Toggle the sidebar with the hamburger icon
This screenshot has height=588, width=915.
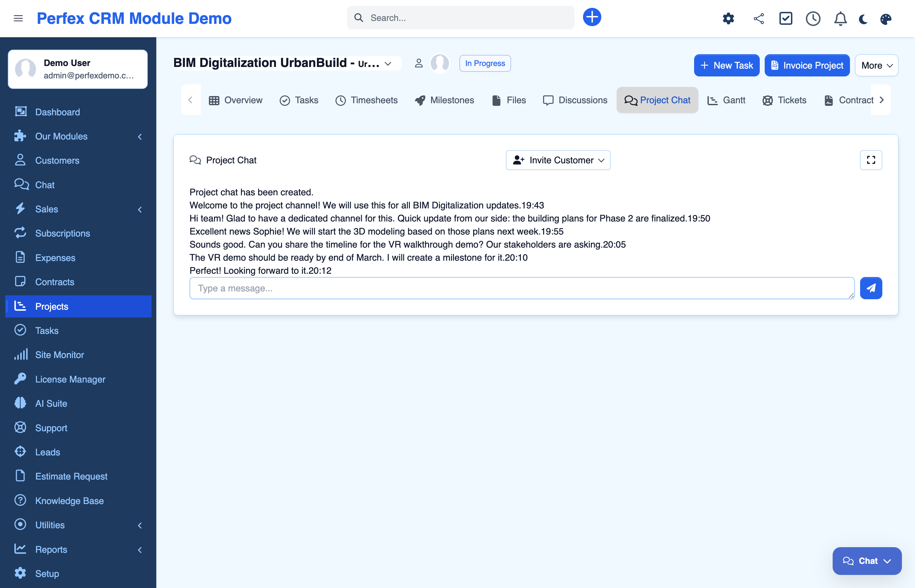(18, 18)
